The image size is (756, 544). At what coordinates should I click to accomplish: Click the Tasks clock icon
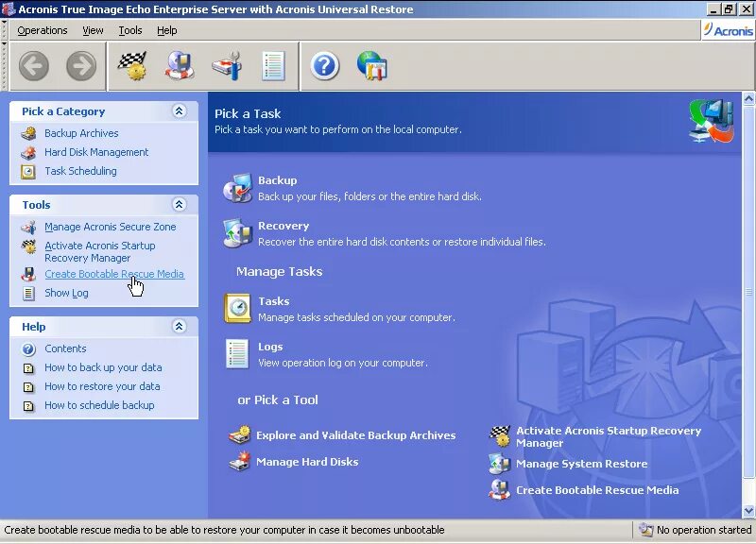click(238, 309)
